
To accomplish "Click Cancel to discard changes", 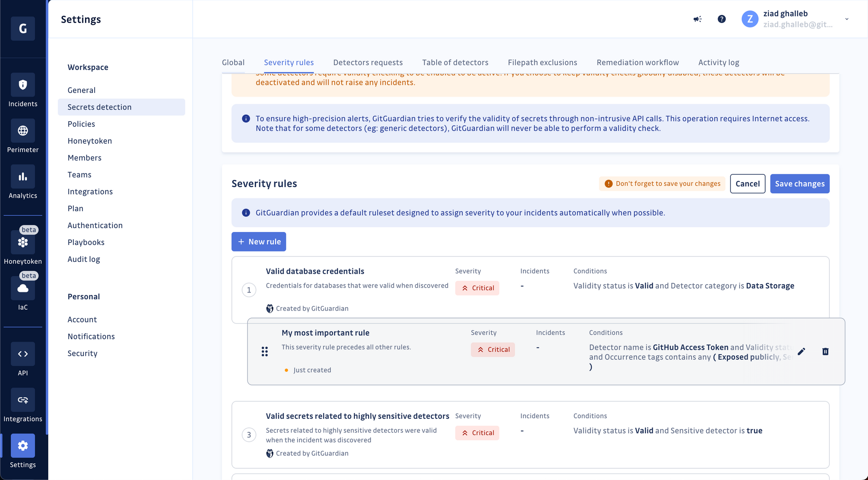I will pyautogui.click(x=747, y=184).
